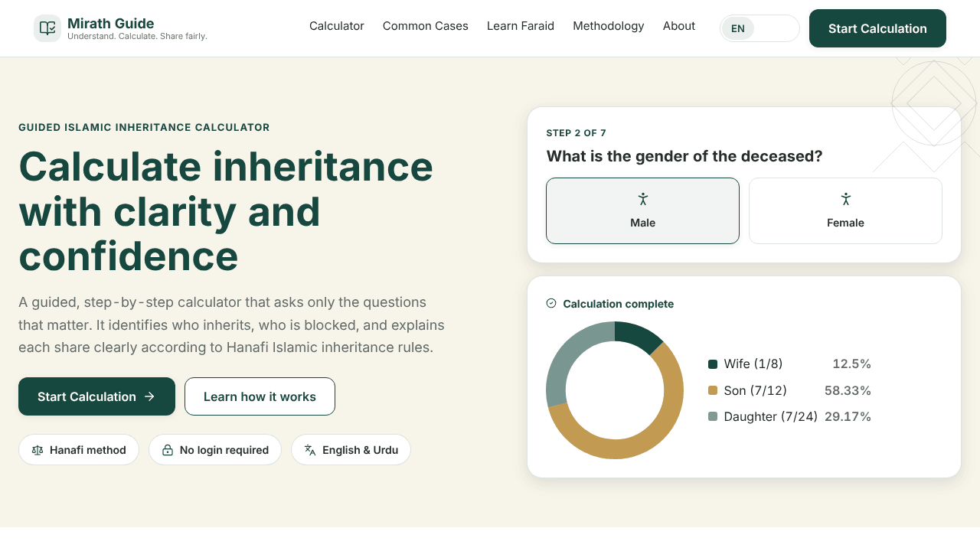
Task: Click the 12.5% value
Action: (852, 364)
